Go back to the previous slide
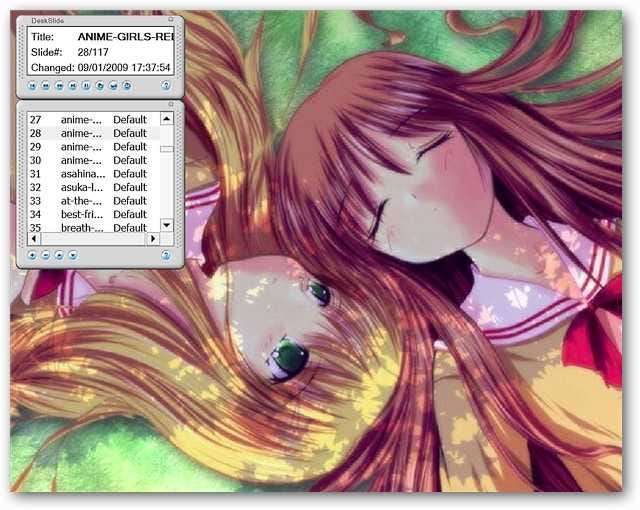 tap(46, 86)
